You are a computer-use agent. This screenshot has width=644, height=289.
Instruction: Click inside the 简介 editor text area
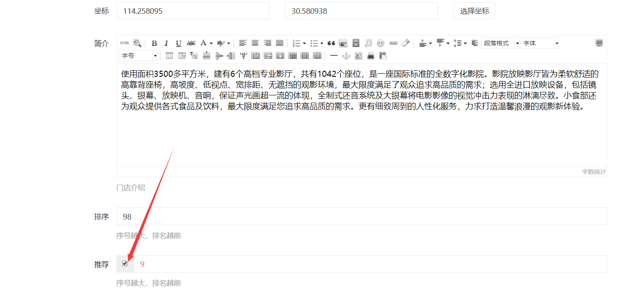(x=361, y=115)
